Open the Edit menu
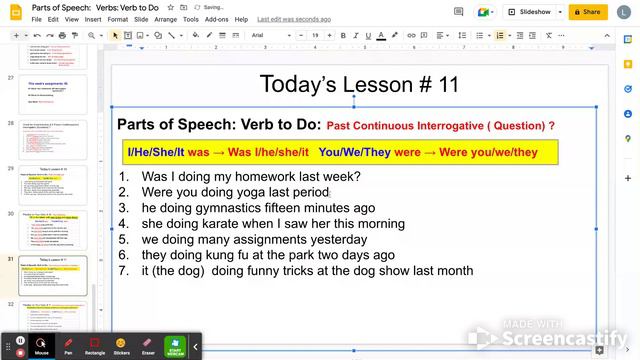The height and width of the screenshot is (360, 640). point(53,19)
